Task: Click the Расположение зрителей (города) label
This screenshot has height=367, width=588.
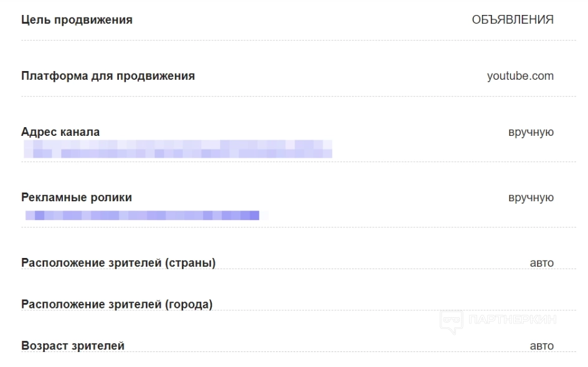Action: (117, 304)
